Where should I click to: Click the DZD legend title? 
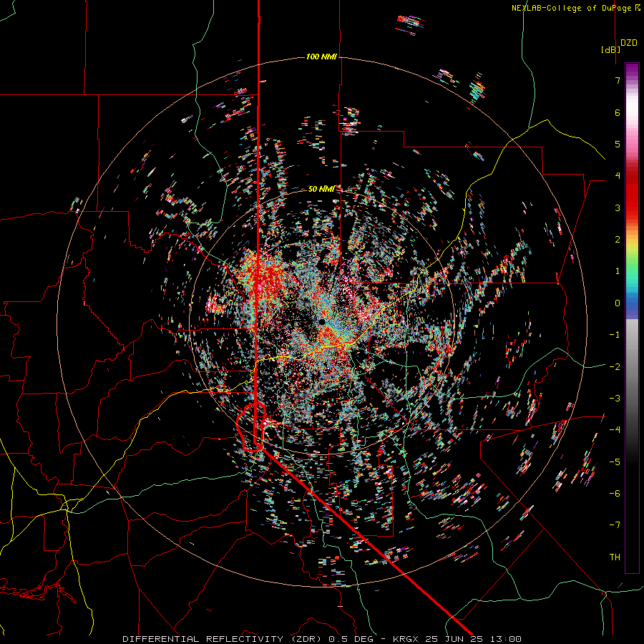629,43
